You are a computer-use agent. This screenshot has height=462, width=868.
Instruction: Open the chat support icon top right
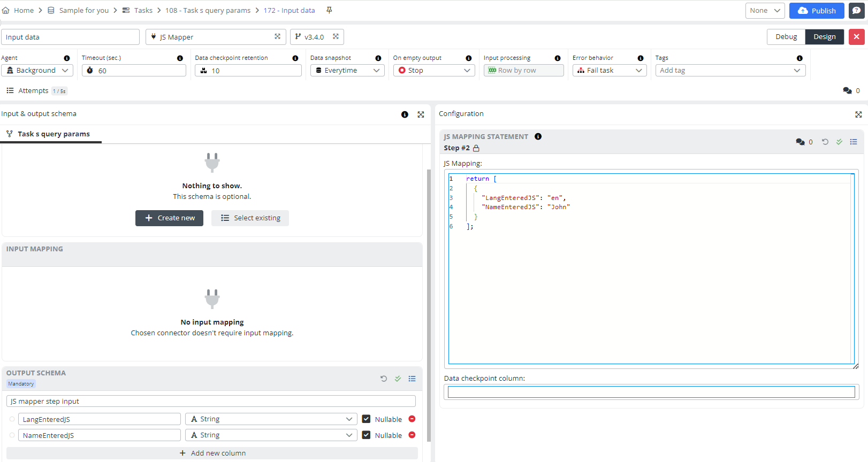(x=856, y=11)
